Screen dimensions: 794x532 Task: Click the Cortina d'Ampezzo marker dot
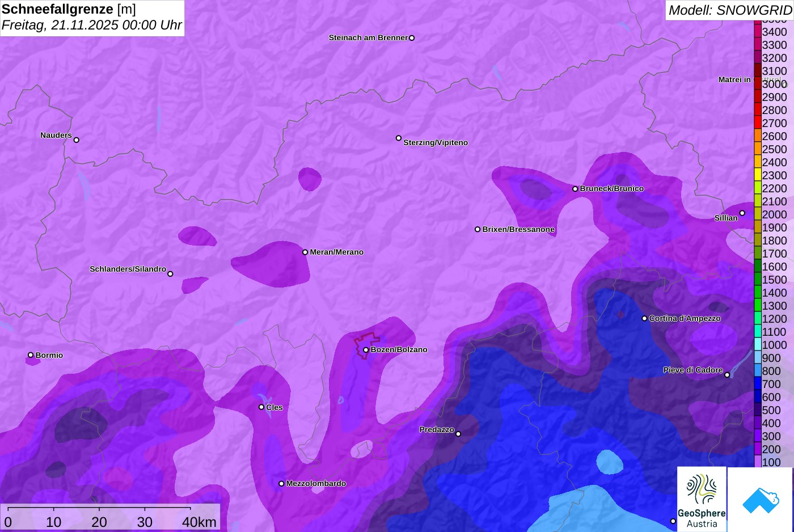coord(644,319)
